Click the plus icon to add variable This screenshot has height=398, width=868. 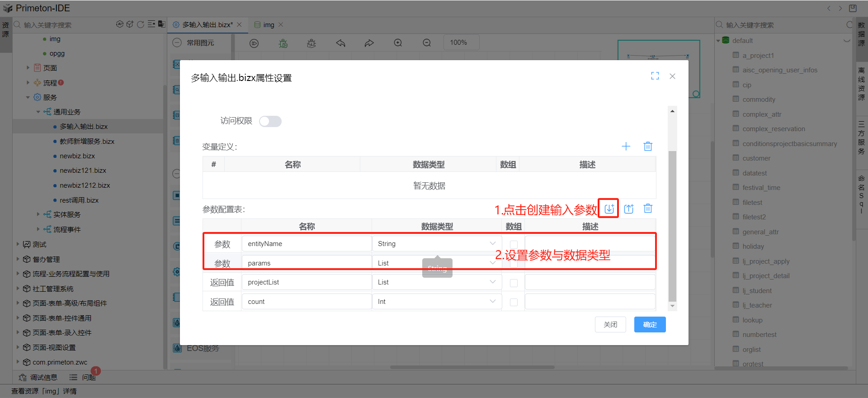[x=626, y=147]
